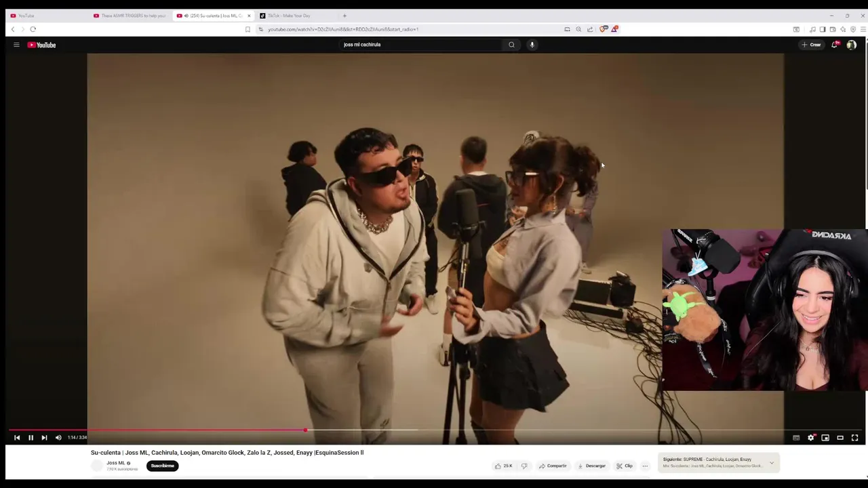The width and height of the screenshot is (868, 488).
Task: Pause the video playback
Action: coord(31,438)
